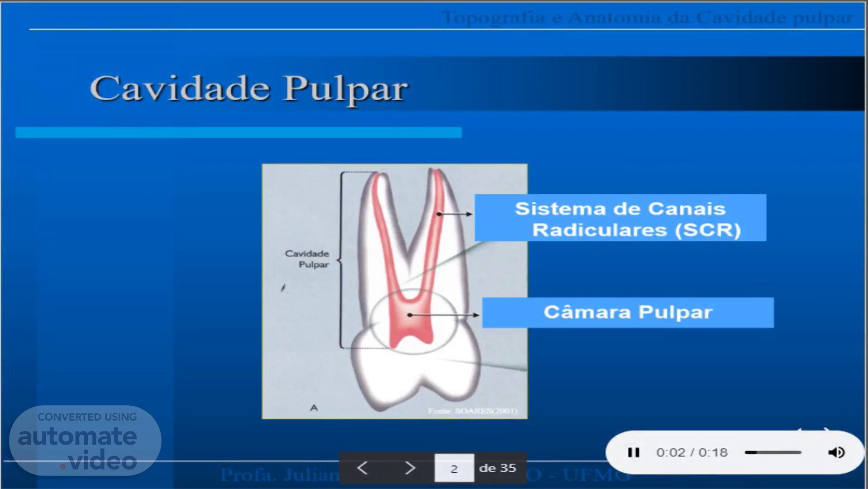Click the 'Cavidade Pulpar' bracket label in diagram
The image size is (868, 489).
tap(307, 259)
